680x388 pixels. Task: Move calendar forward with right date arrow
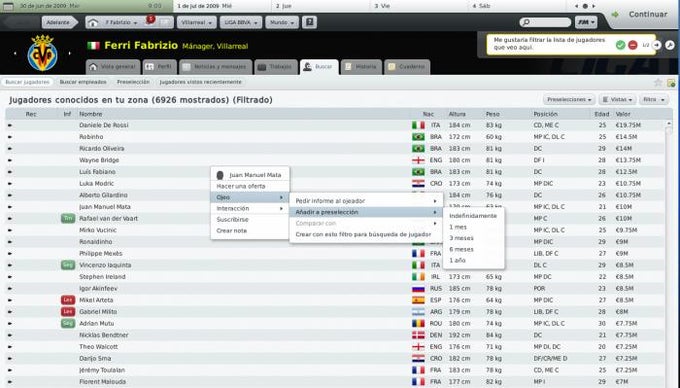tap(594, 6)
